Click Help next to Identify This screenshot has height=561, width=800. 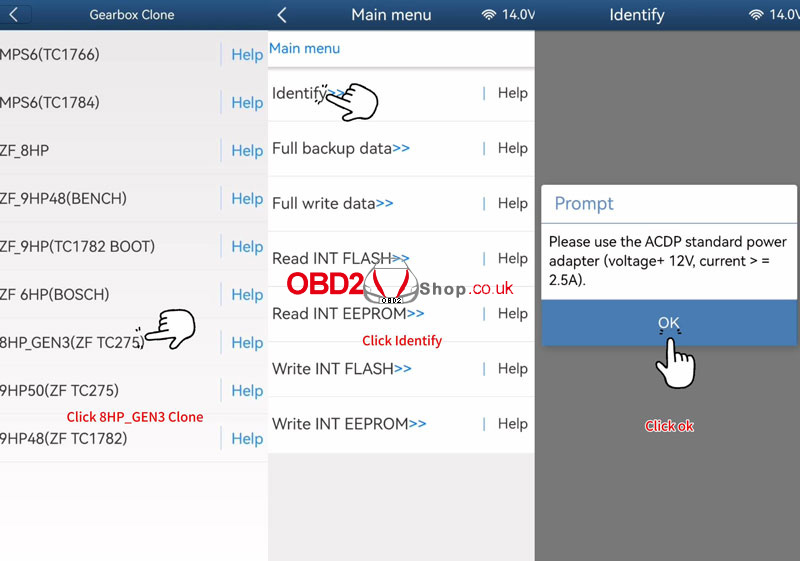(512, 93)
